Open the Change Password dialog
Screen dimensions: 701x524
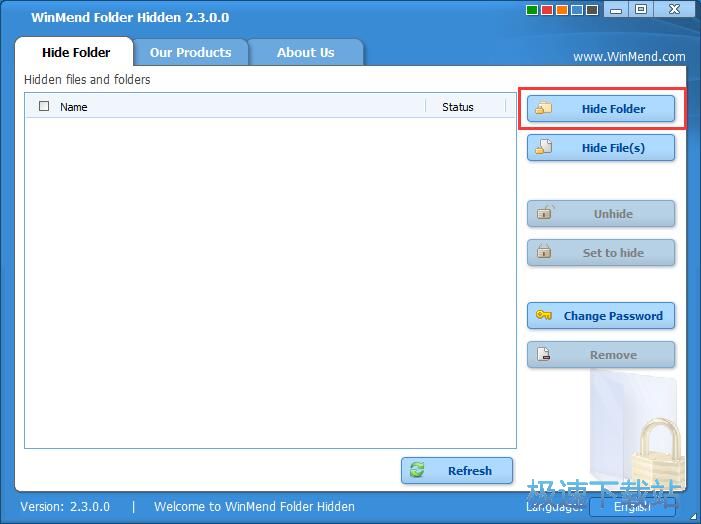[601, 316]
